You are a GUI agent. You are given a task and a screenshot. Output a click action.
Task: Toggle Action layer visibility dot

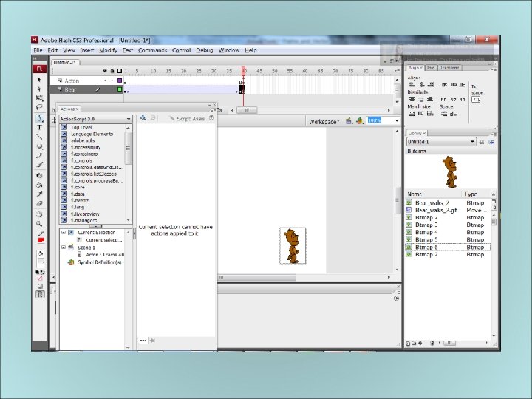tap(105, 81)
